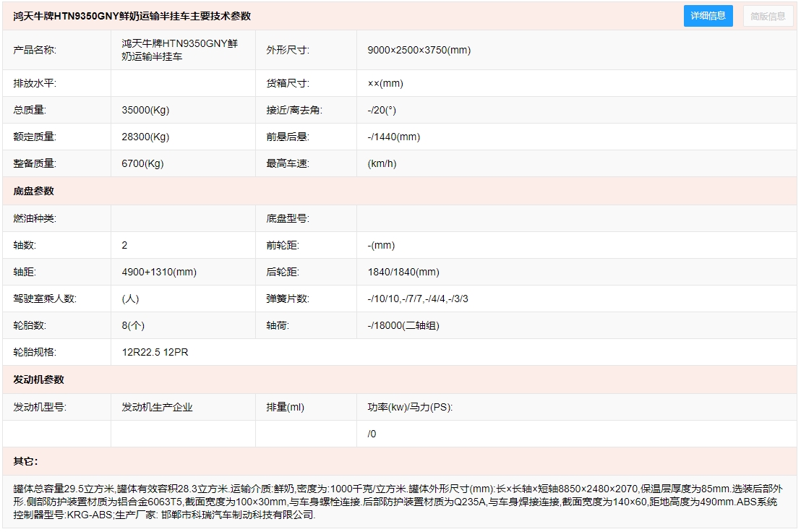This screenshot has height=532, width=801.
Task: Click the 轮胎规格 label
Action: 35,352
